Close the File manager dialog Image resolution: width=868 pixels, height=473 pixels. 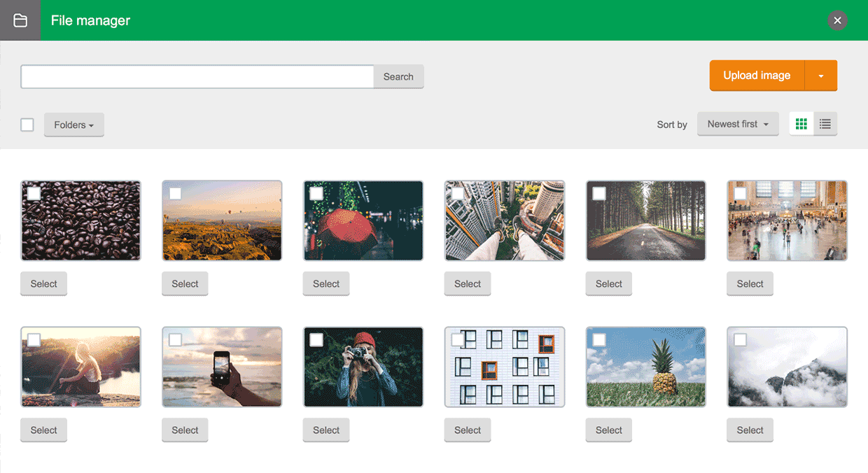coord(837,20)
